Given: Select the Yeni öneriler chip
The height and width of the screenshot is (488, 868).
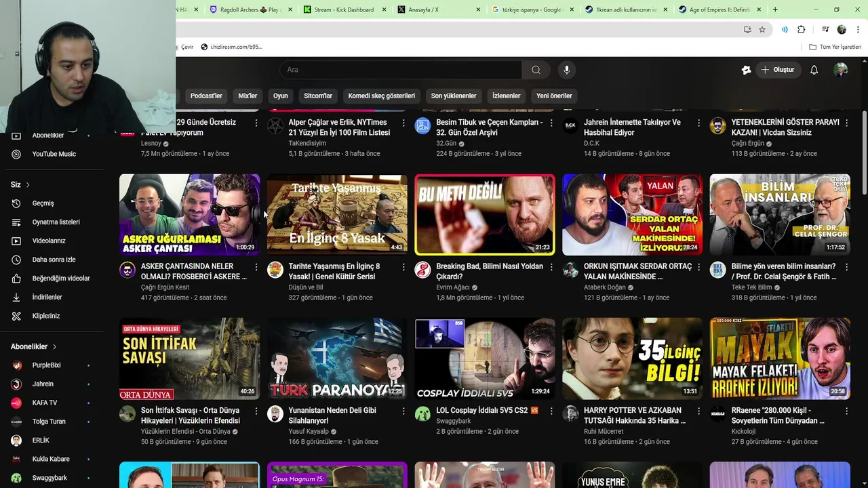Looking at the screenshot, I should 555,96.
